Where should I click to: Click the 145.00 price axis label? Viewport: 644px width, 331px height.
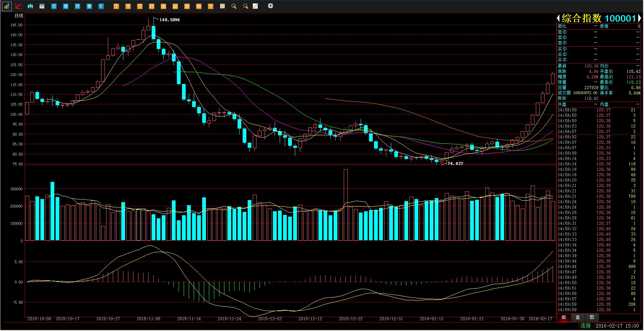pos(17,25)
